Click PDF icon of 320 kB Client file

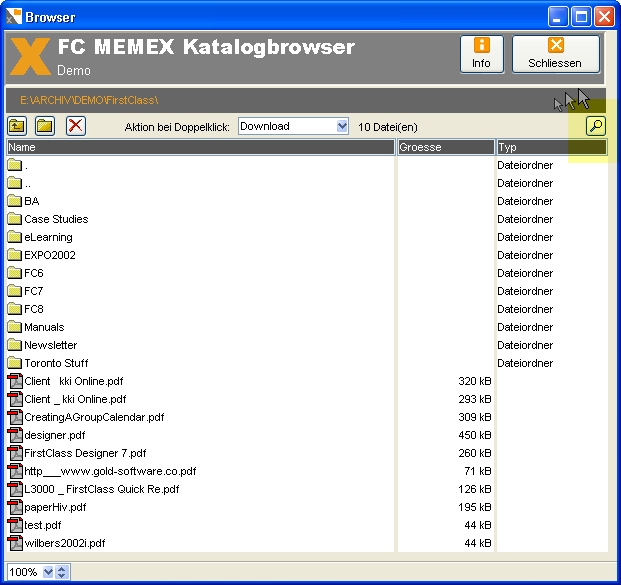coord(15,381)
